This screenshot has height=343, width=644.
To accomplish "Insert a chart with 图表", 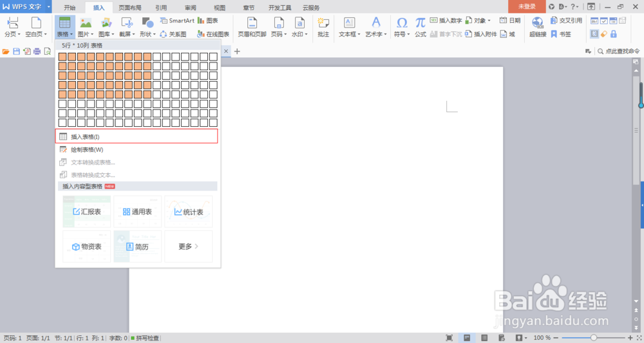I will pos(208,21).
